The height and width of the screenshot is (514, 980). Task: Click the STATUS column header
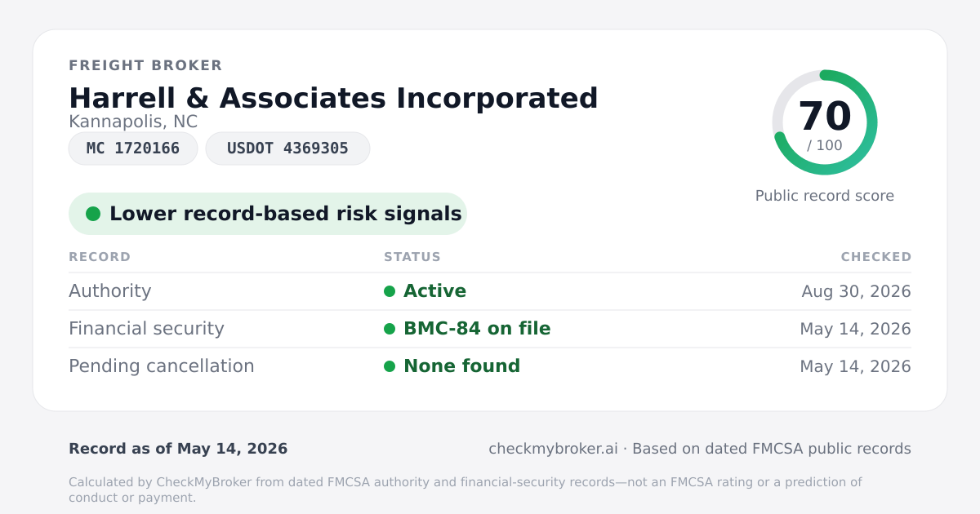(412, 257)
